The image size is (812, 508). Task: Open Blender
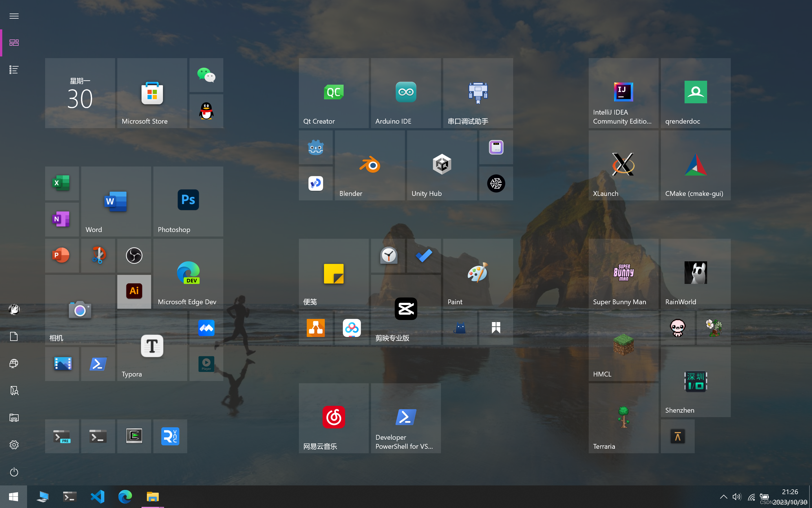370,165
